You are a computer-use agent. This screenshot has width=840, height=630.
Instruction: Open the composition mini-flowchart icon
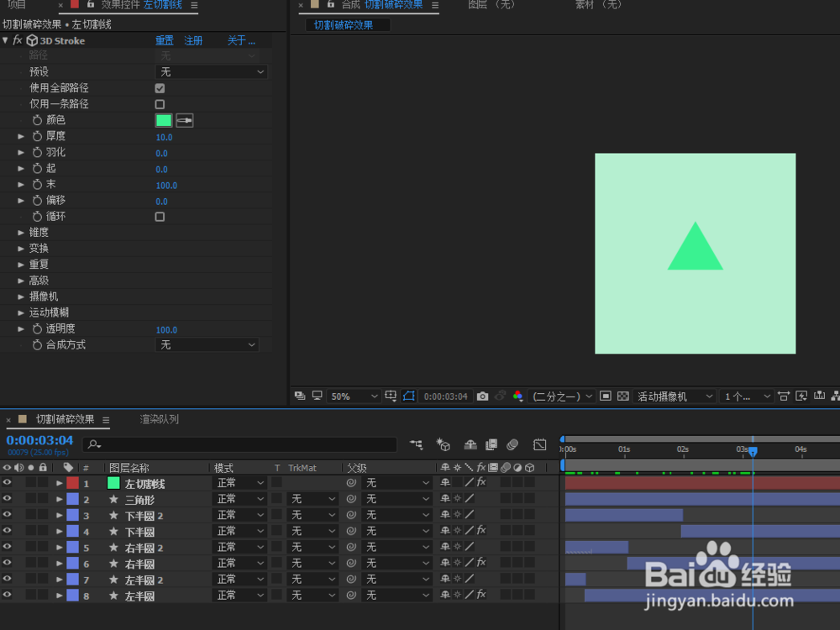point(417,444)
